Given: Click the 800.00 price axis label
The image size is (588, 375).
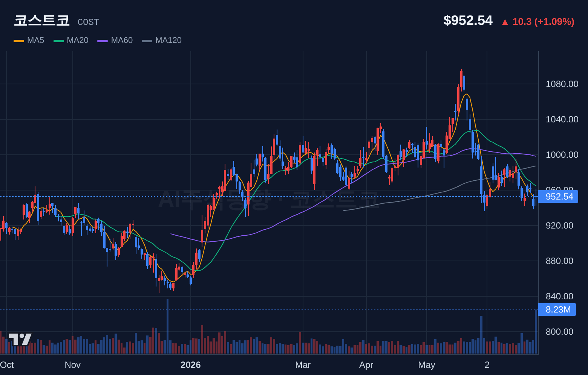Looking at the screenshot, I should [x=559, y=332].
